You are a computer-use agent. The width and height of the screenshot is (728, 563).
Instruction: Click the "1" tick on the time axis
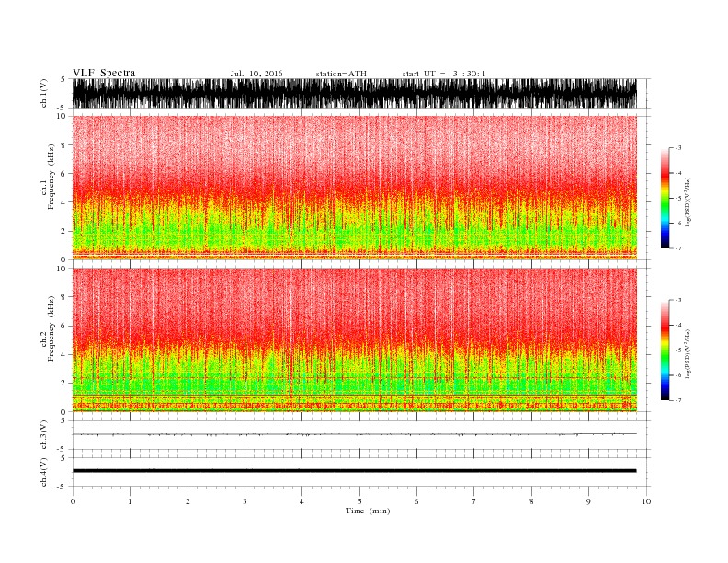tap(130, 501)
